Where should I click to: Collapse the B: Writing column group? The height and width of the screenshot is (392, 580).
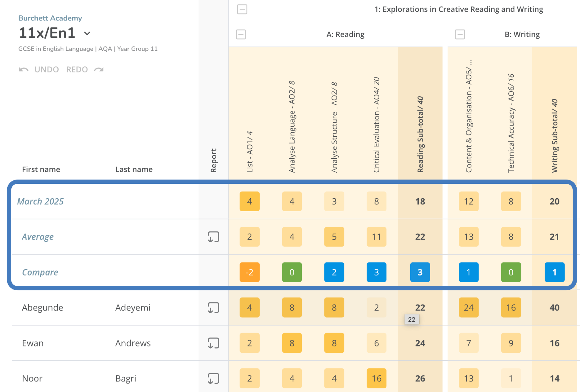(x=460, y=34)
